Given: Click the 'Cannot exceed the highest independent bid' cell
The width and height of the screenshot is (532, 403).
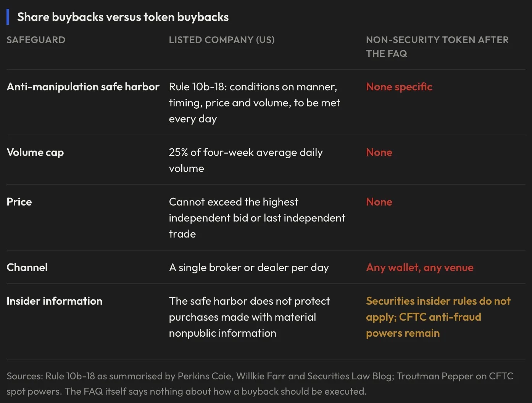Looking at the screenshot, I should (257, 218).
